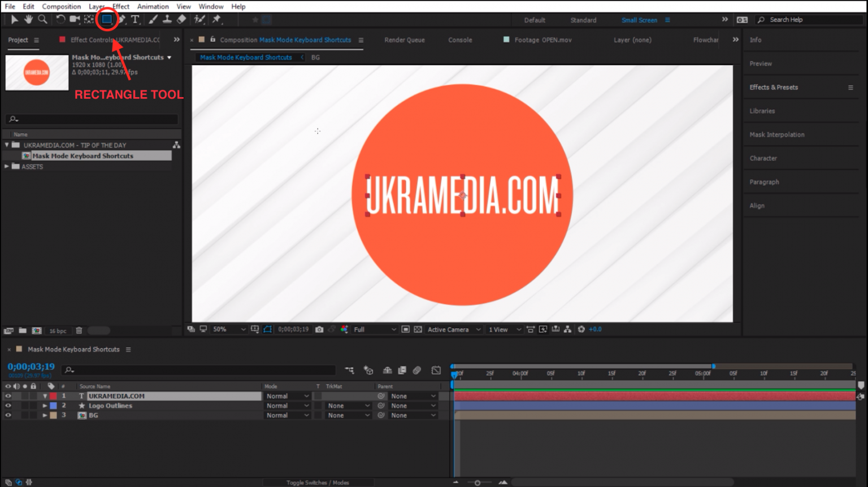Select the Hand tool
868x487 pixels.
coord(28,19)
